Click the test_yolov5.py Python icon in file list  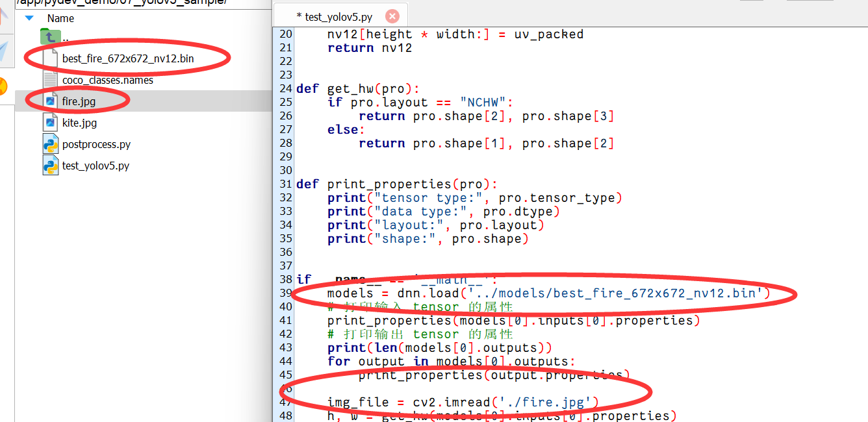50,166
